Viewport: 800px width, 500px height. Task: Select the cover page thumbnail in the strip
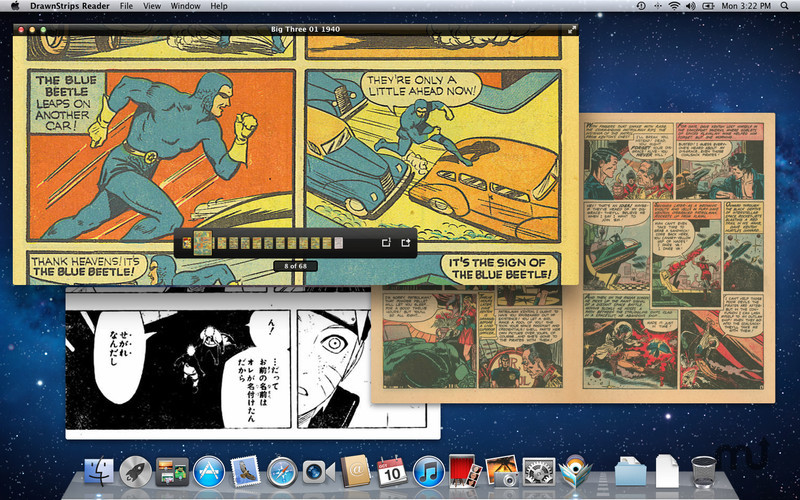pyautogui.click(x=187, y=243)
